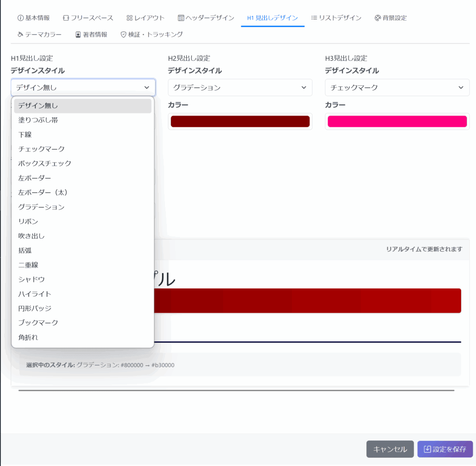Click the grid icon beside レイアウト
This screenshot has height=466, width=476.
[x=129, y=18]
